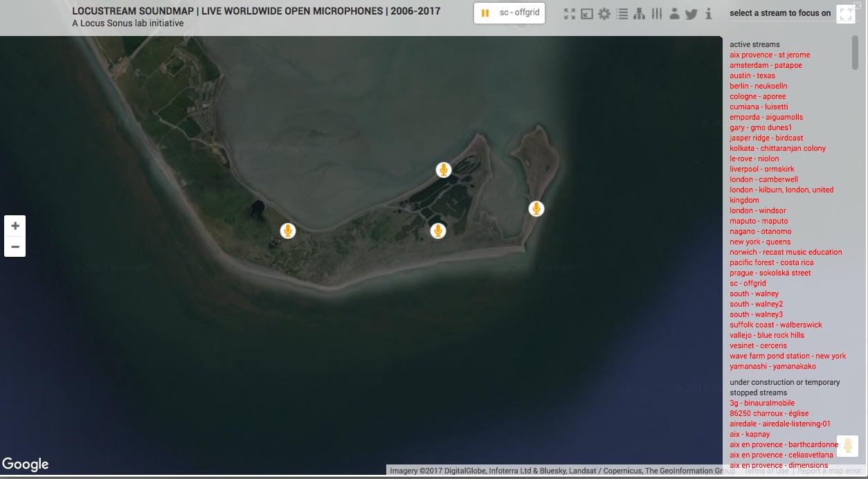The height and width of the screenshot is (479, 868).
Task: Click the easternmost microphone marker on map
Action: click(x=536, y=208)
